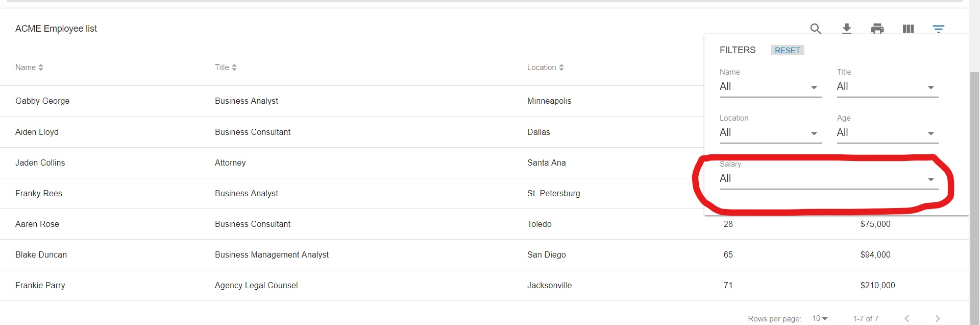Open the Title filter dropdown
This screenshot has height=325, width=980.
(x=887, y=87)
